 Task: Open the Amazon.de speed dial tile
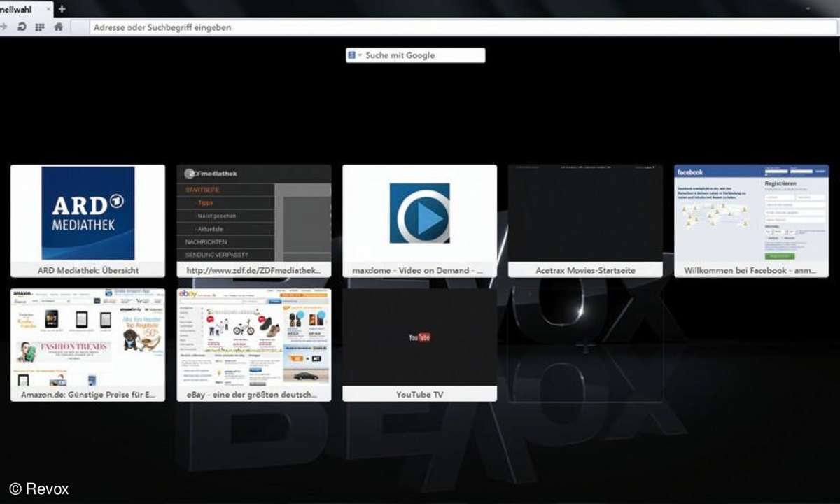[88, 345]
